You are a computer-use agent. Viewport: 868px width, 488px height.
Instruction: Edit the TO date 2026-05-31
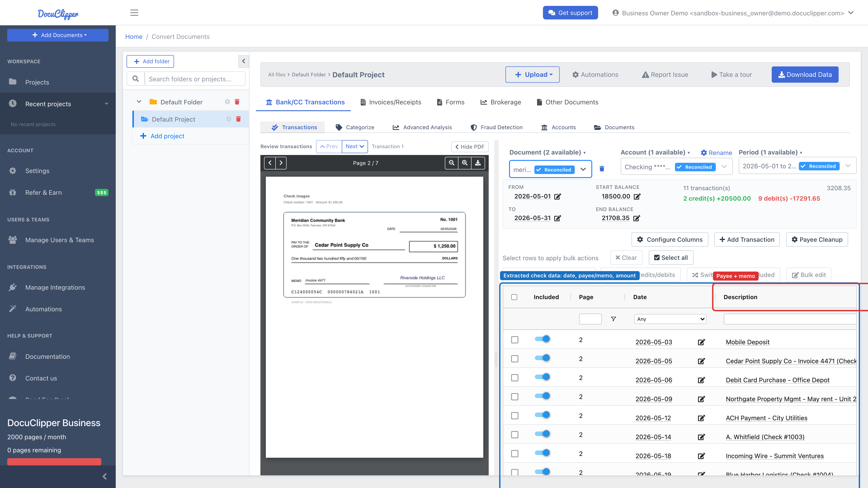[x=558, y=218]
